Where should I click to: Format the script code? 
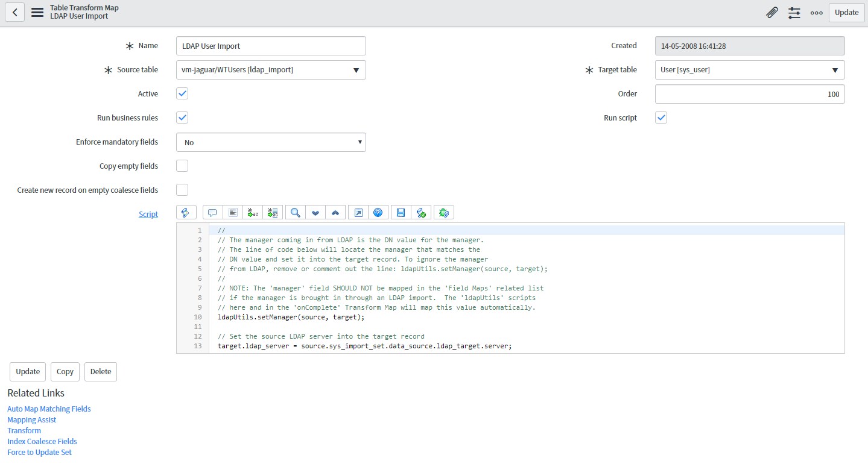232,212
